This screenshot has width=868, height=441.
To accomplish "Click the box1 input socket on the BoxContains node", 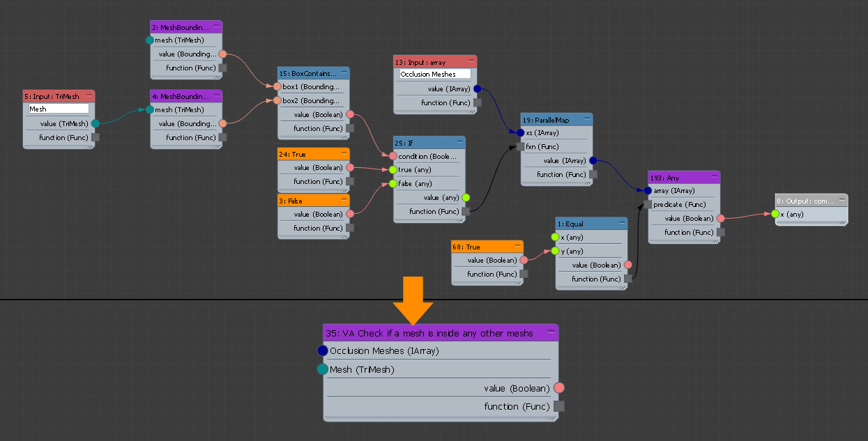I will 275,86.
